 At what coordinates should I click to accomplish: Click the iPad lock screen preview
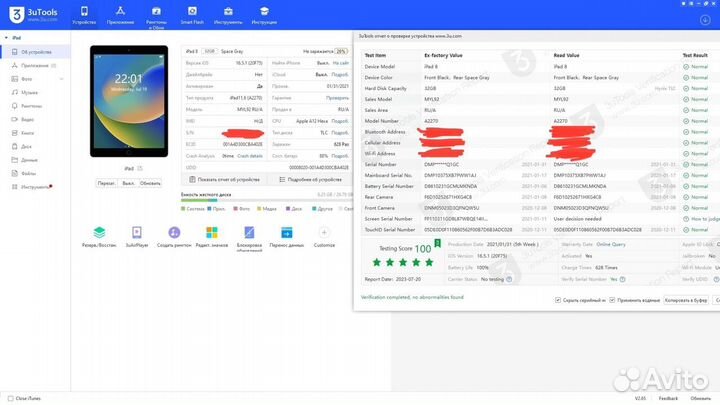click(x=129, y=101)
